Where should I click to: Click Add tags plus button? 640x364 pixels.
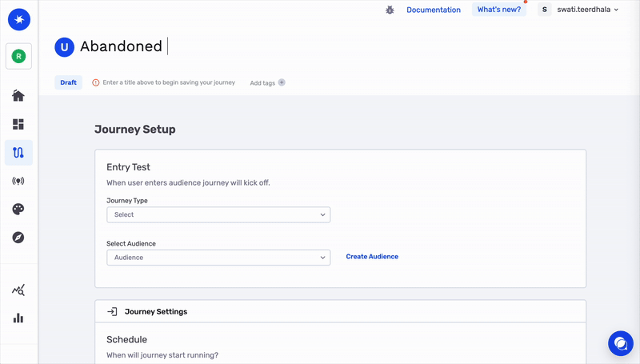(x=282, y=82)
